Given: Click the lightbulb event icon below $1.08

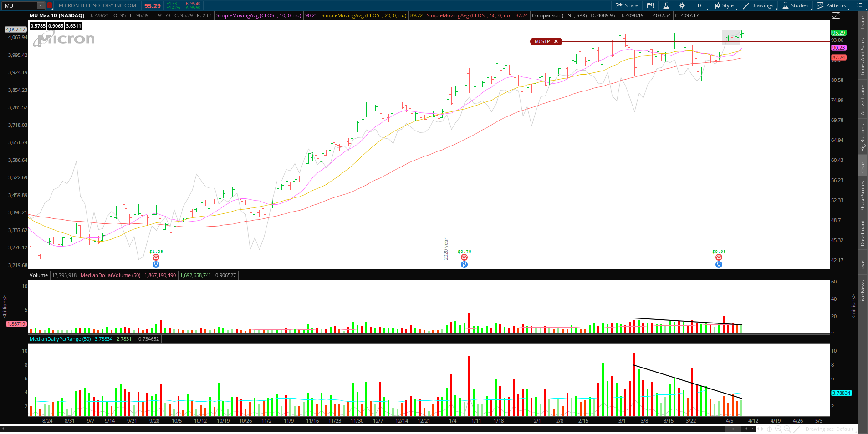Looking at the screenshot, I should tap(156, 264).
